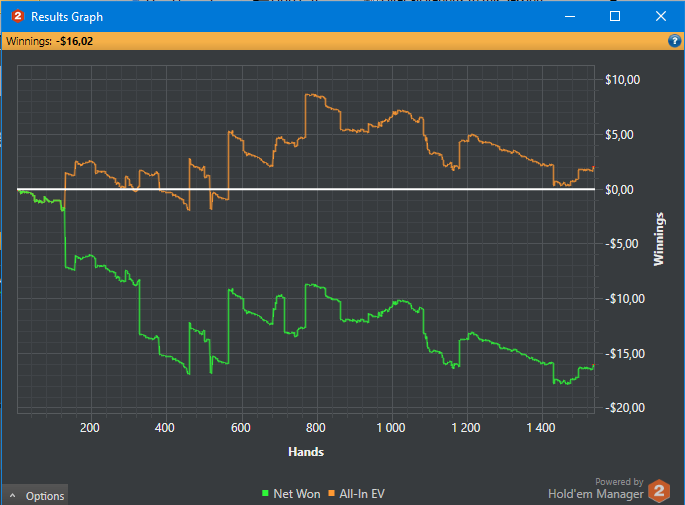Click the 1 400 hands x-axis label
Viewport: 685px width, 505px height.
pos(541,428)
